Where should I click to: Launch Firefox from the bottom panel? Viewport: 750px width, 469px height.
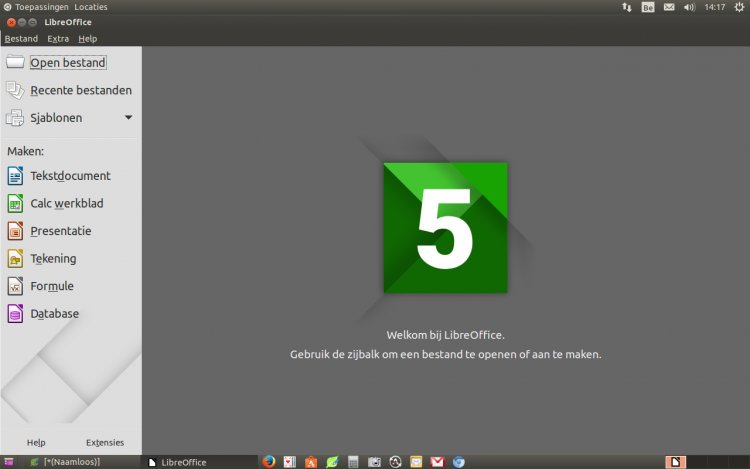coord(269,462)
